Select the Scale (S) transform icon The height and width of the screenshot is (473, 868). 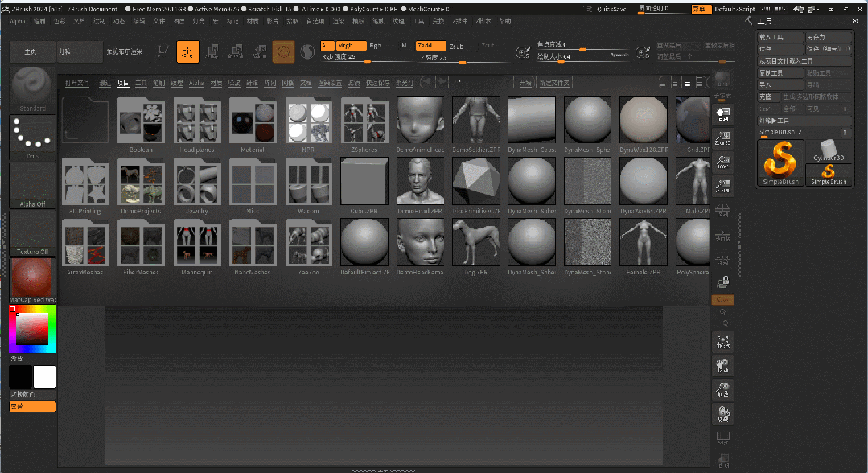(236, 52)
